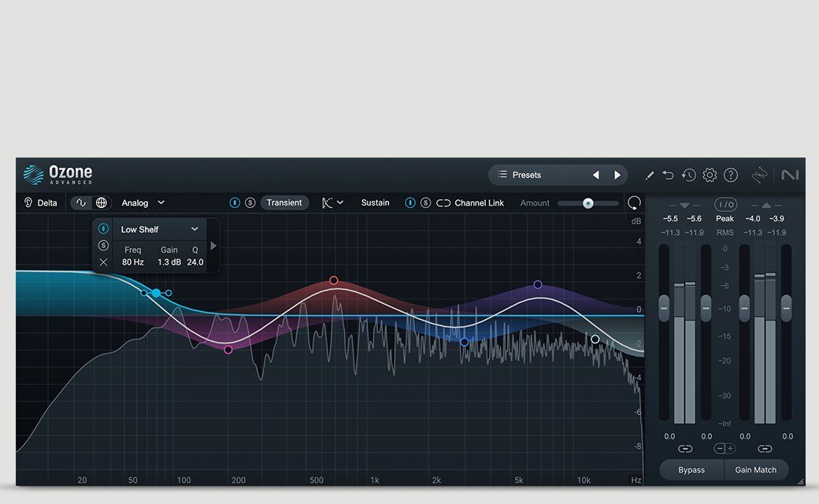Screen dimensions: 819x504
Task: Click the input gain link icon
Action: (x=685, y=449)
